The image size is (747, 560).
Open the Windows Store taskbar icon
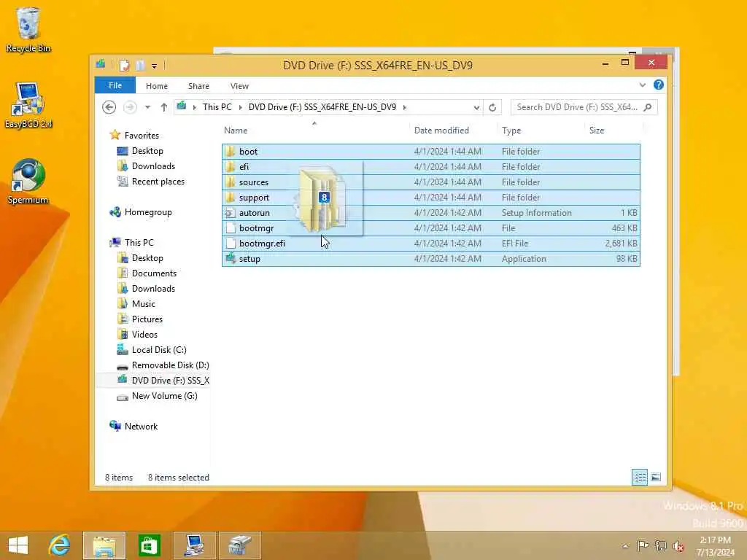click(149, 545)
